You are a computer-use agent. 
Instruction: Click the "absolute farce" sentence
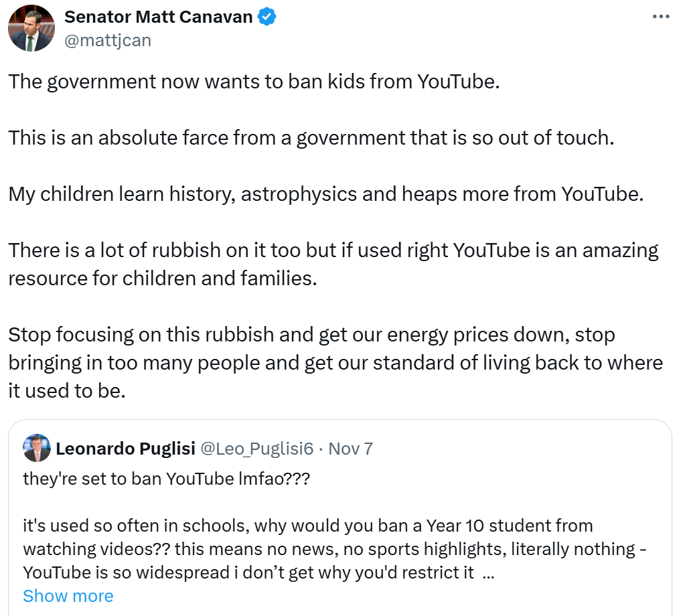pos(311,138)
